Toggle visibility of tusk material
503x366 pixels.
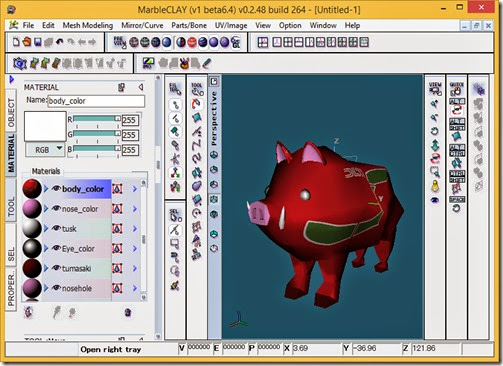click(56, 229)
